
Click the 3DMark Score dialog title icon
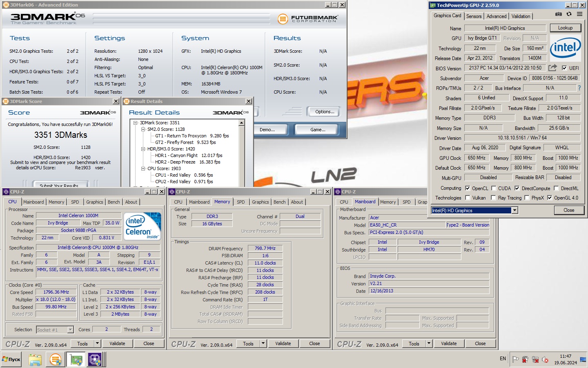6,101
